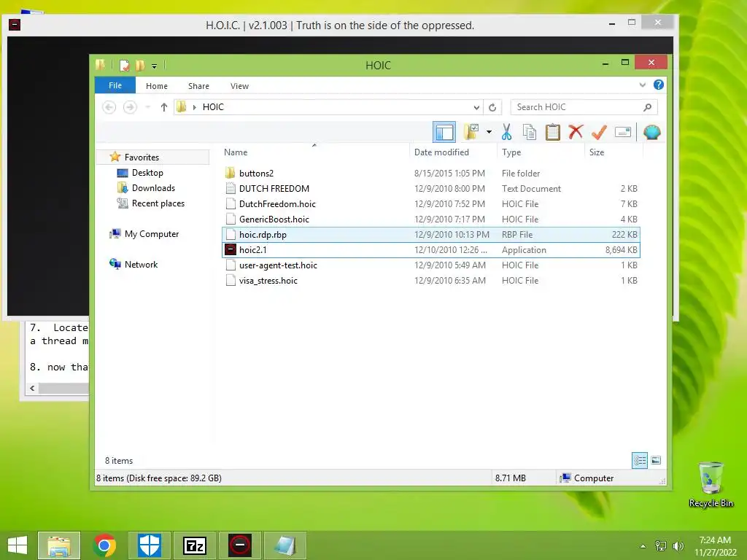Refresh the HOIC folder view
747x560 pixels.
coord(492,107)
